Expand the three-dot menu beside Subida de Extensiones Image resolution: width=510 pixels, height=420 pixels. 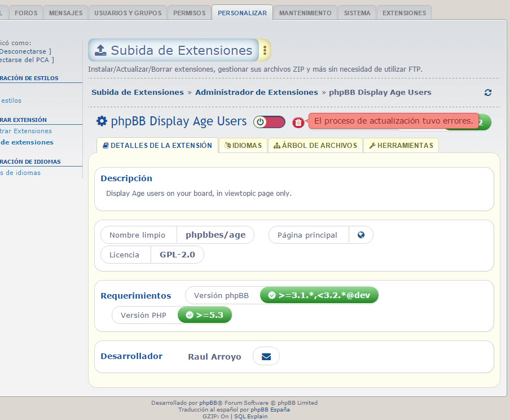pyautogui.click(x=265, y=50)
